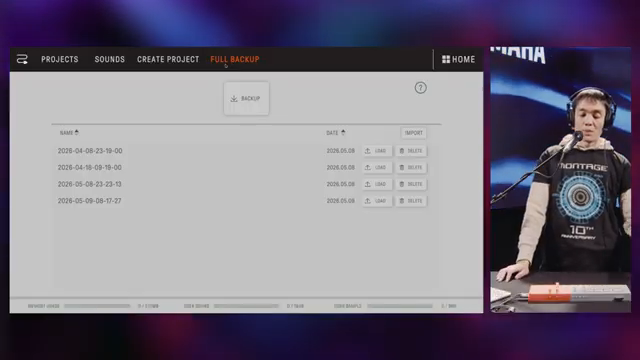Select backup name 2026-05-09-08-17-27

(89, 201)
